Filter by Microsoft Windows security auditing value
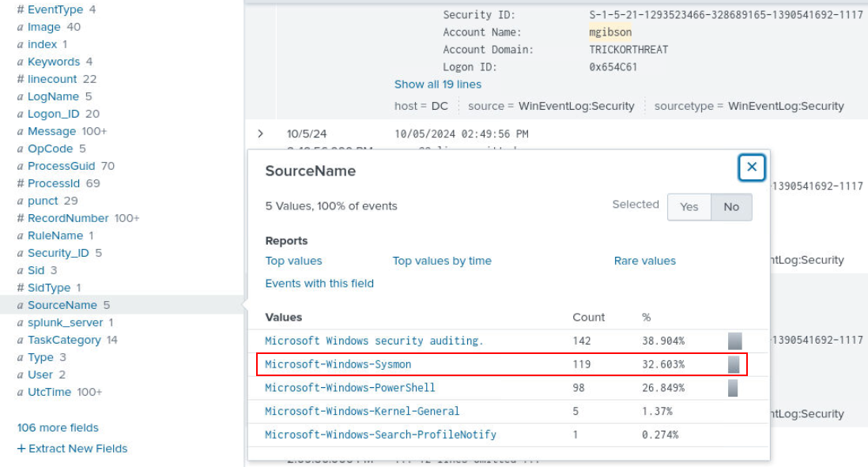The image size is (868, 467). [x=374, y=341]
